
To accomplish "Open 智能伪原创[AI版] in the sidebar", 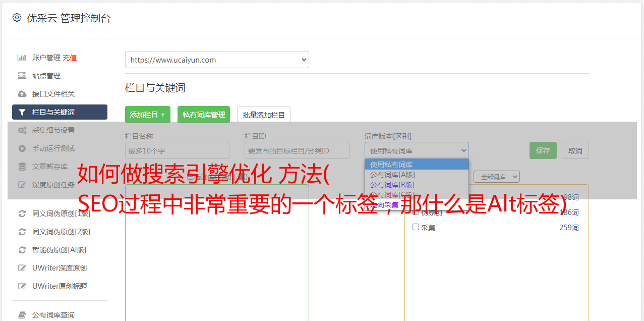I will 60,250.
